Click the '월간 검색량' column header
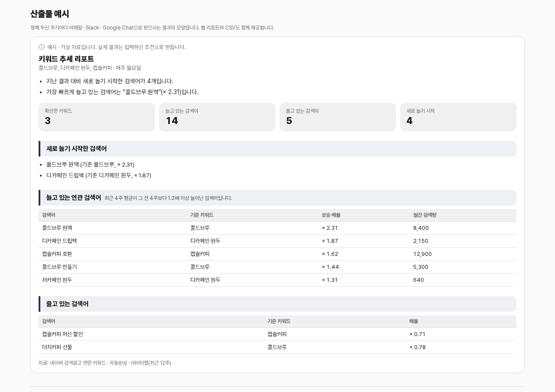555x392 pixels. 425,215
